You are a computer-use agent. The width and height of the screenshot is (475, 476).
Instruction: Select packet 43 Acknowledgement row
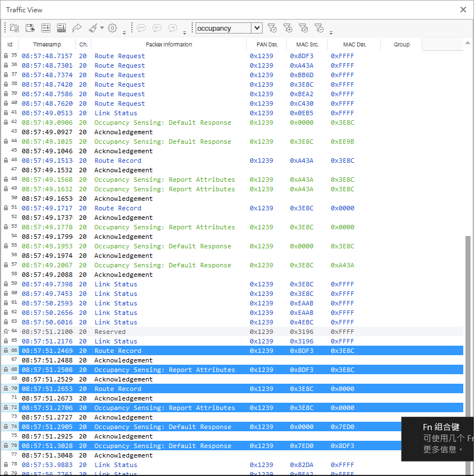click(x=232, y=132)
